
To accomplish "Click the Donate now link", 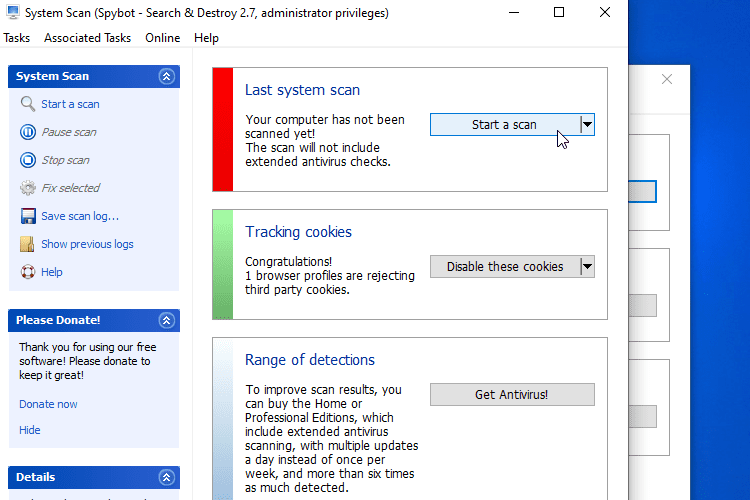I will click(48, 404).
